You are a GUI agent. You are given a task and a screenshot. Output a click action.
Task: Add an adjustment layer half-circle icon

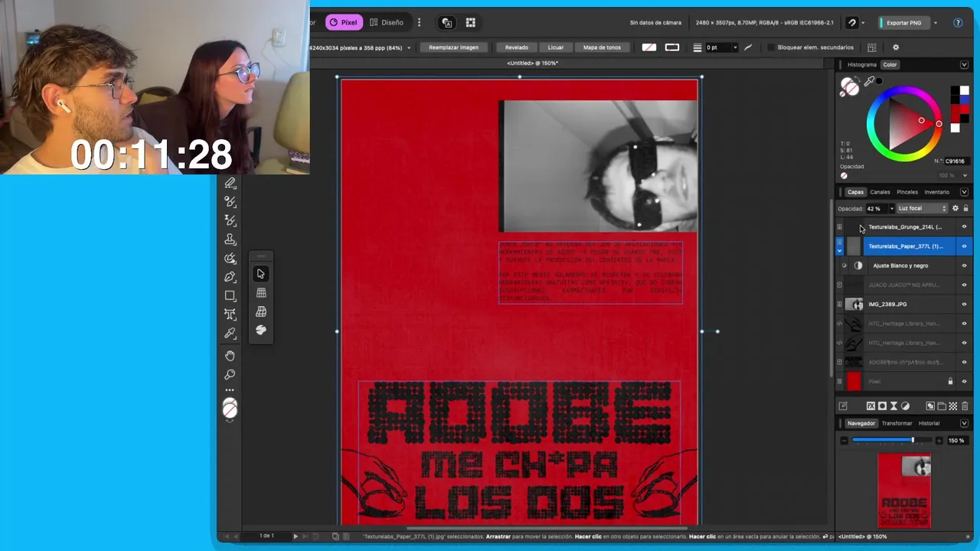[905, 406]
